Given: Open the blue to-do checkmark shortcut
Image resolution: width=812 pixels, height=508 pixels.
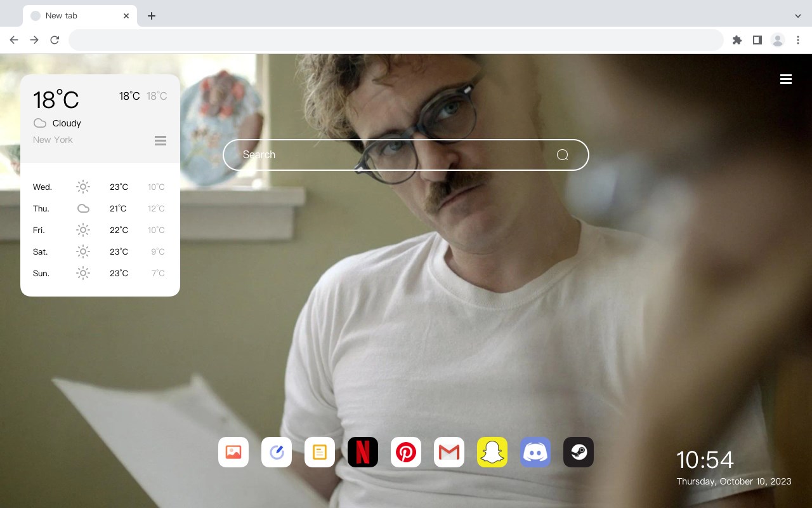Looking at the screenshot, I should pyautogui.click(x=277, y=452).
